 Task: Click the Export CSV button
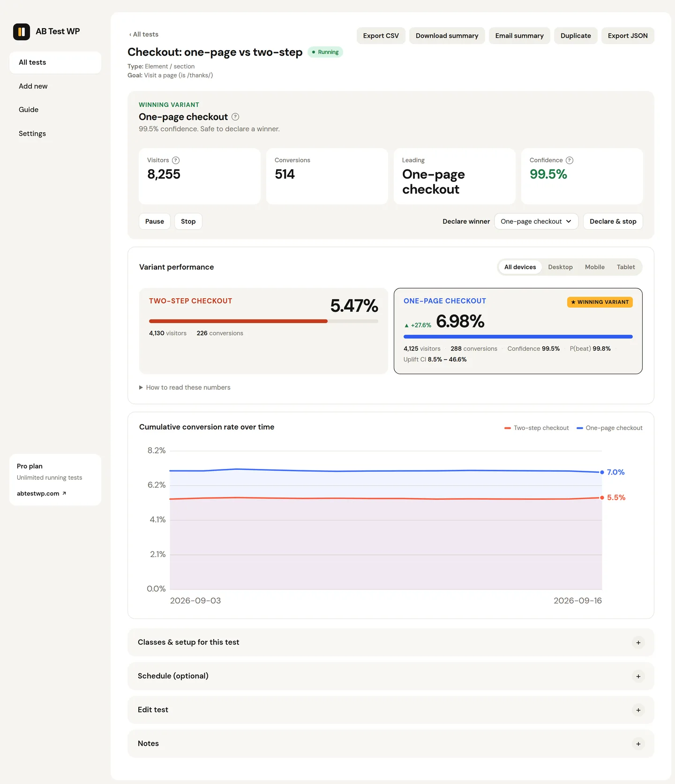[381, 36]
